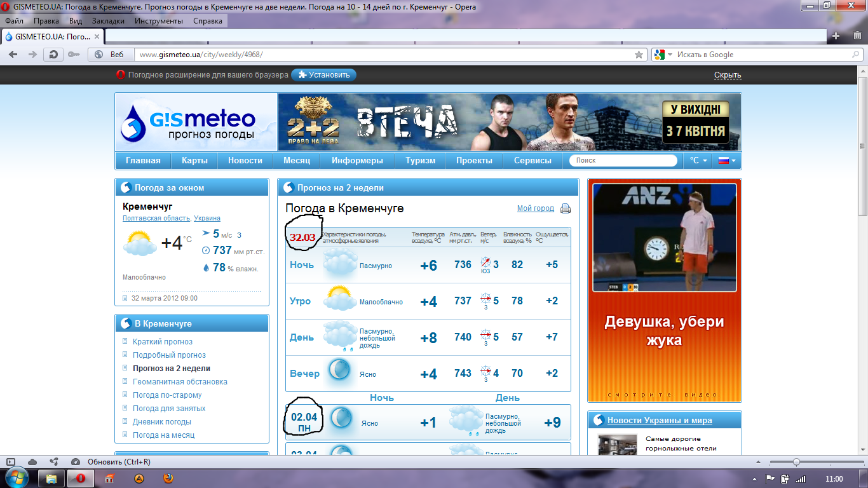Toggle the Opera Turbo speedometer icon

click(76, 462)
